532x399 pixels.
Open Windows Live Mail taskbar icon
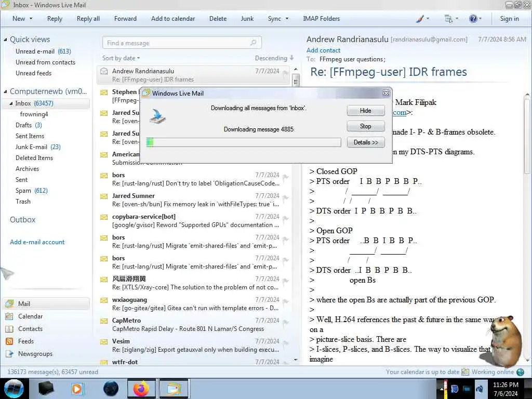click(174, 389)
